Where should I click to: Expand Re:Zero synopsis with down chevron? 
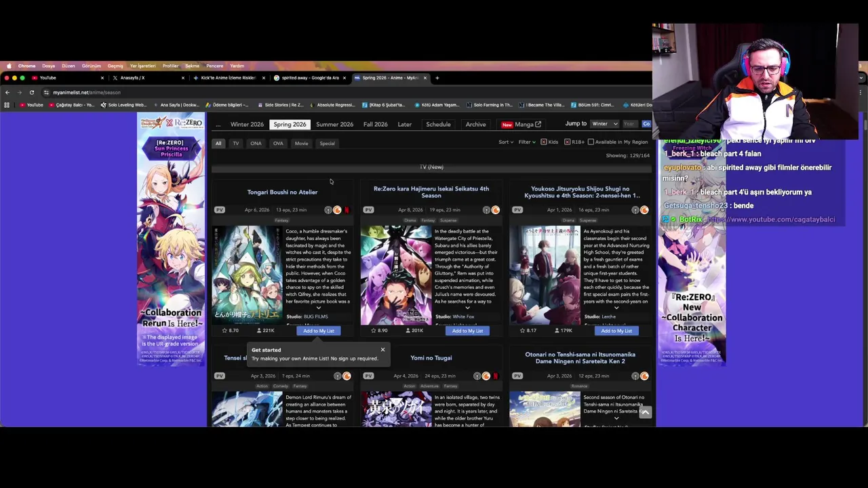pos(467,308)
